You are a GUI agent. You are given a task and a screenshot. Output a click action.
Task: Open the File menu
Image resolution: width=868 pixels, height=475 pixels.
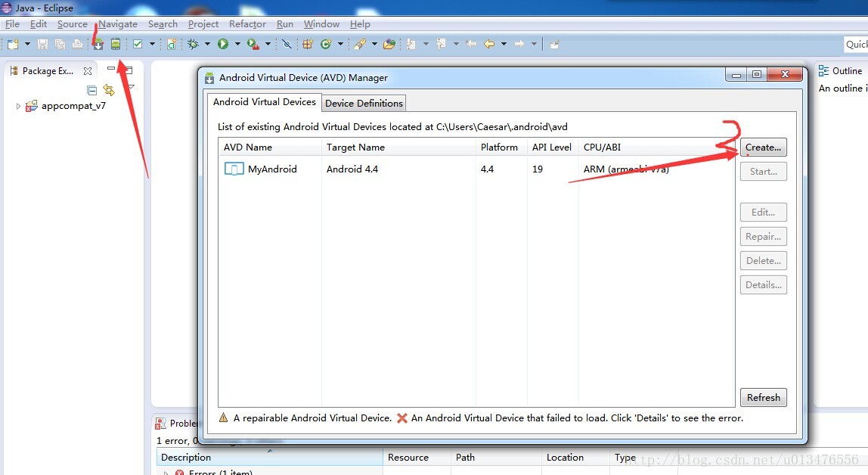[12, 23]
